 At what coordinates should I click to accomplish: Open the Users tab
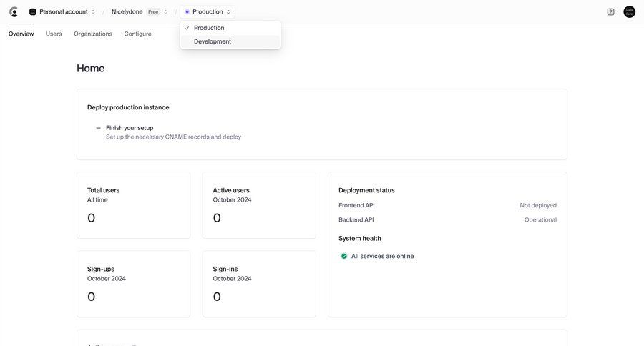(54, 34)
